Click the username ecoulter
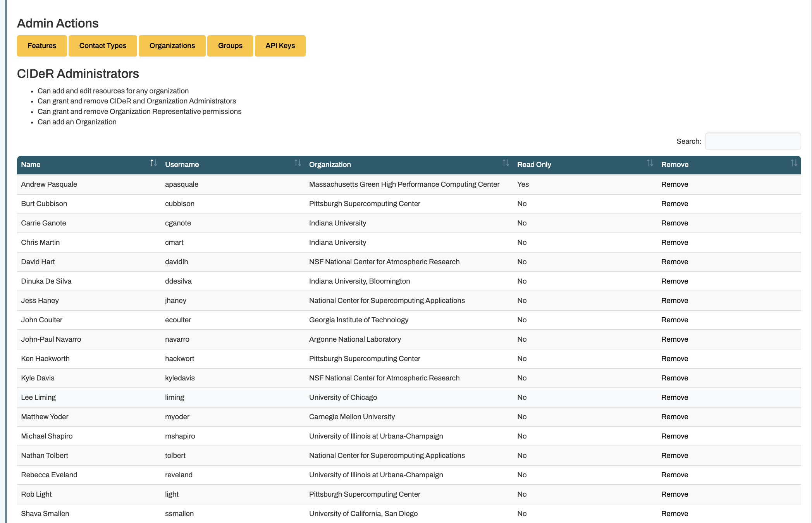812x523 pixels. tap(178, 320)
